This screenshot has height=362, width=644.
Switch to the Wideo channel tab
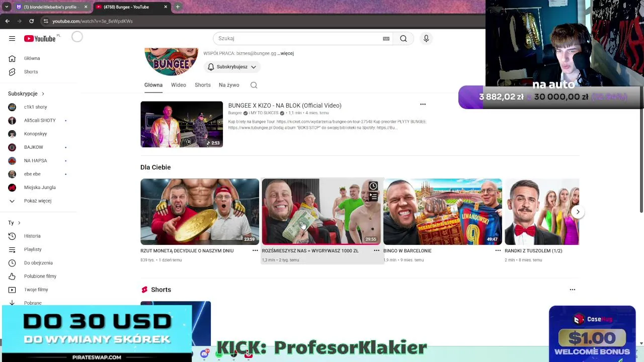click(x=179, y=85)
